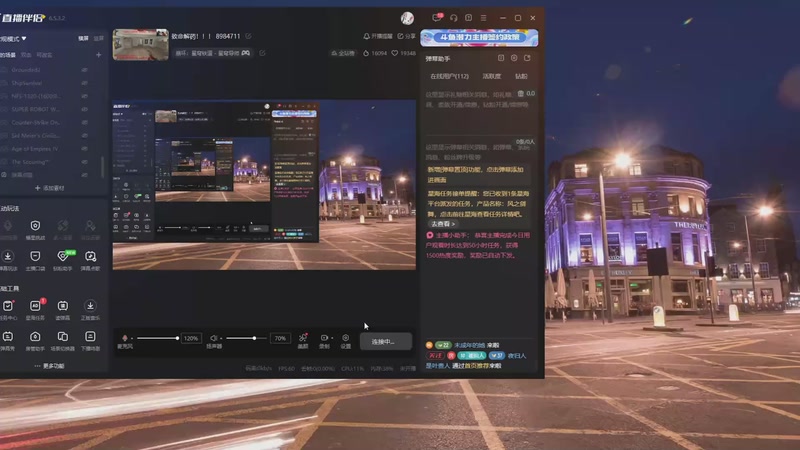Open the speaker device dropdown arrow
This screenshot has height=450, width=800.
[x=221, y=338]
